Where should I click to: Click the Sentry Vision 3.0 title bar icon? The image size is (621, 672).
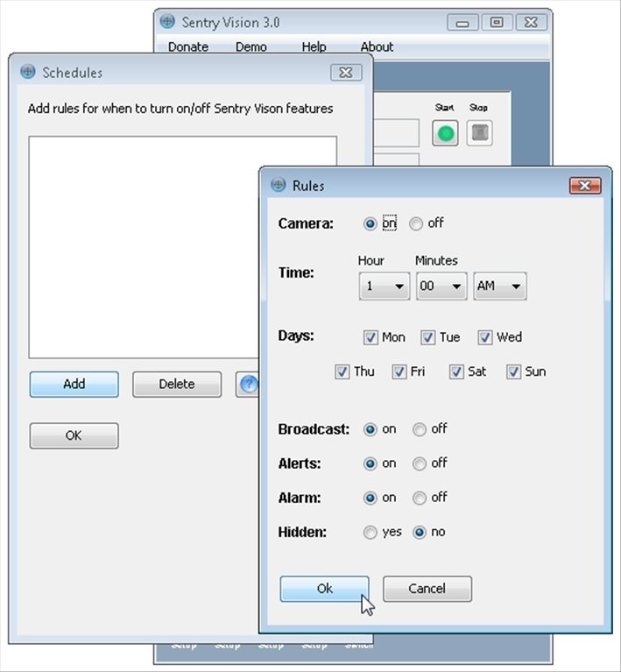click(x=167, y=21)
